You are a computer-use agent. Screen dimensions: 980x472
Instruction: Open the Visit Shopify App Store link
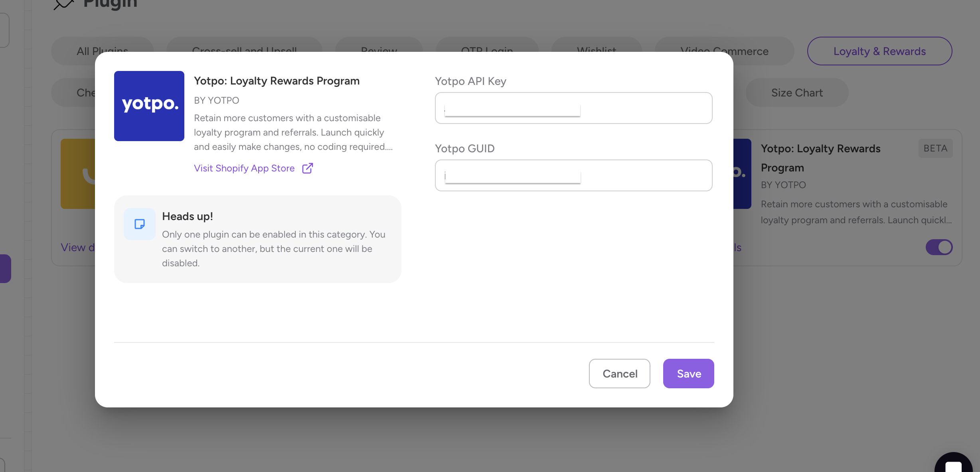point(244,168)
